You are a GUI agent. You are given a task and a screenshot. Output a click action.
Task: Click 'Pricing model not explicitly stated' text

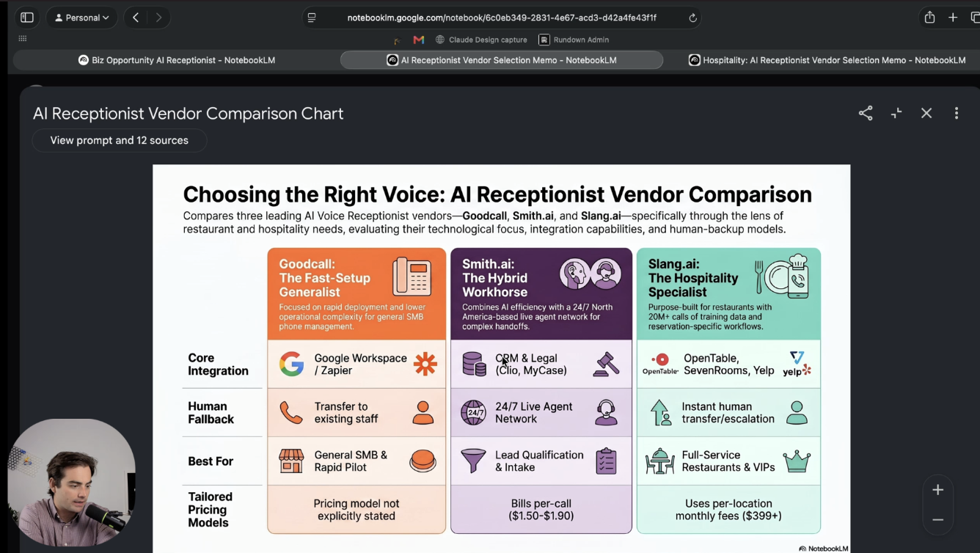[x=356, y=510]
